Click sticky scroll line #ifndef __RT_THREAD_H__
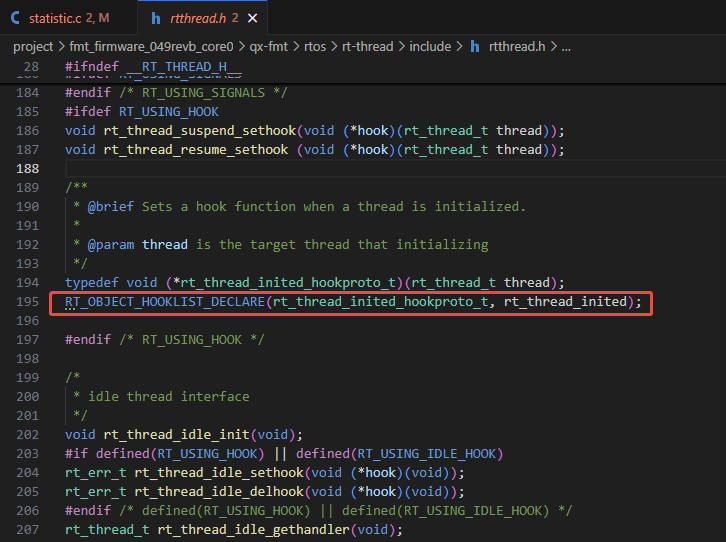This screenshot has height=542, width=726. (153, 67)
